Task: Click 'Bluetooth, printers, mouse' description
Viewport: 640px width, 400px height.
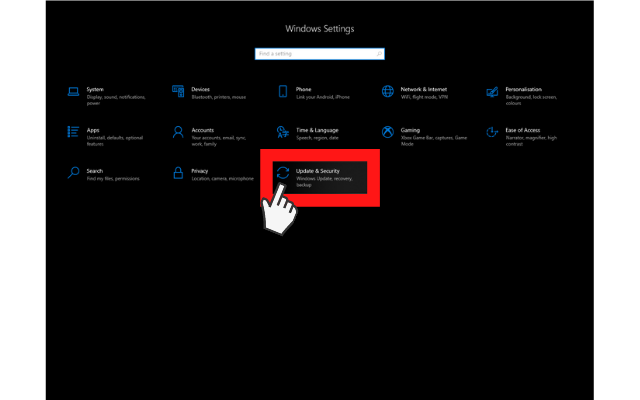Action: pyautogui.click(x=219, y=97)
